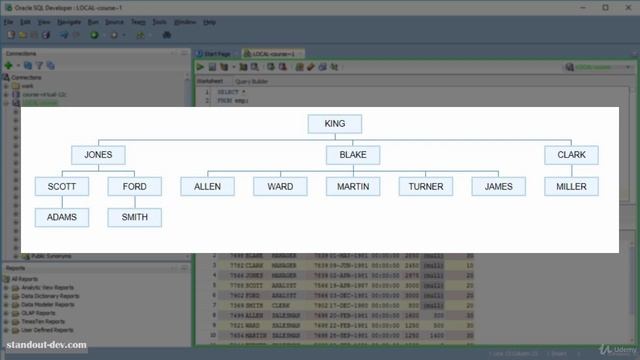Open the Navigate menu
This screenshot has width=640, height=360.
click(x=69, y=22)
